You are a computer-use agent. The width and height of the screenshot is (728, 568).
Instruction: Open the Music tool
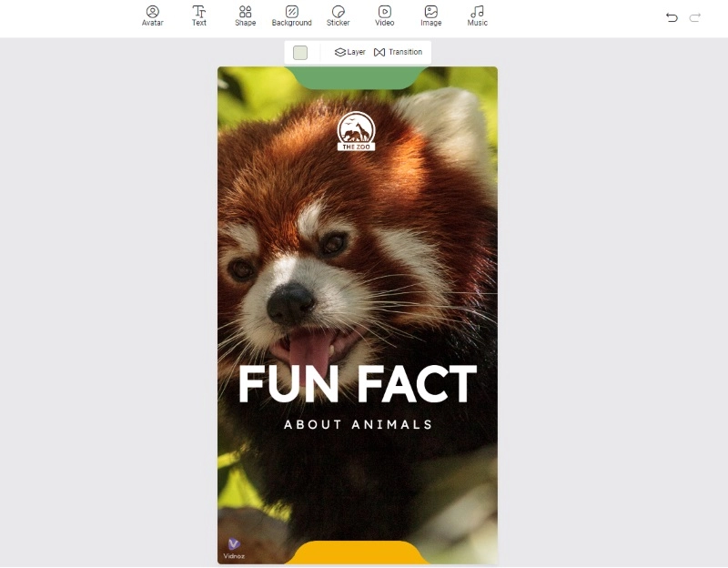tap(477, 15)
